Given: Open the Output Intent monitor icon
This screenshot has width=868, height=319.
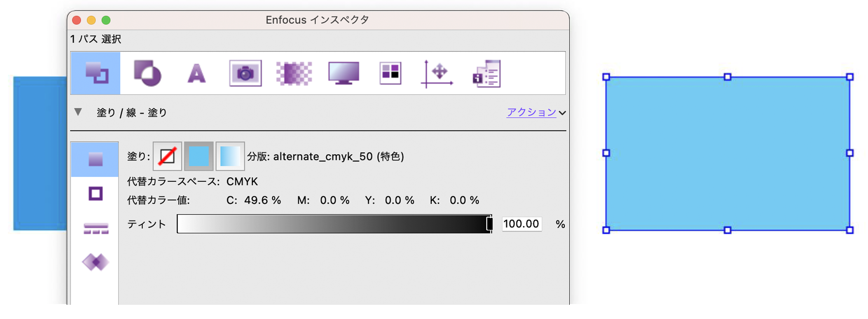Looking at the screenshot, I should (344, 73).
